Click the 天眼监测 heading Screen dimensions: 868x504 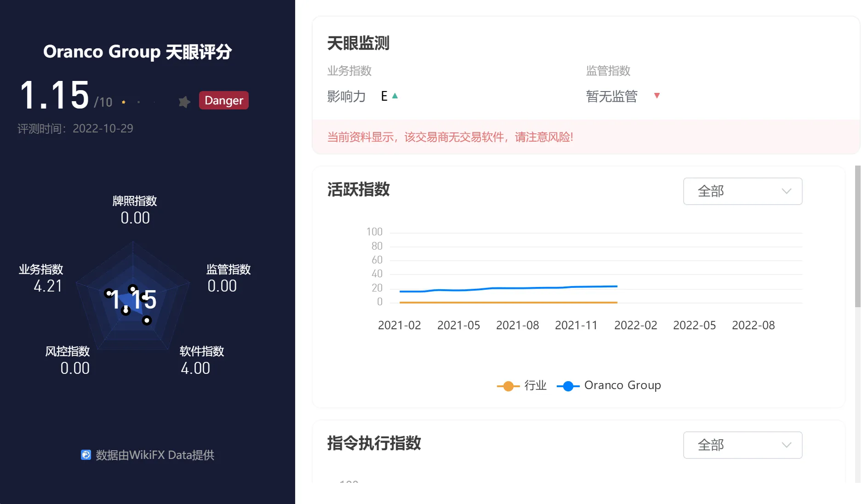[x=358, y=43]
